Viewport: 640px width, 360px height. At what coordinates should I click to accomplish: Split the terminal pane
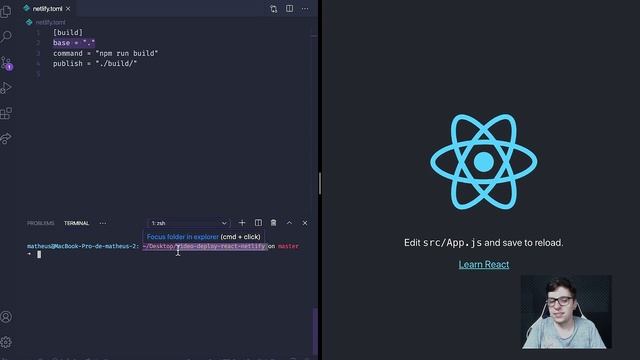(258, 223)
